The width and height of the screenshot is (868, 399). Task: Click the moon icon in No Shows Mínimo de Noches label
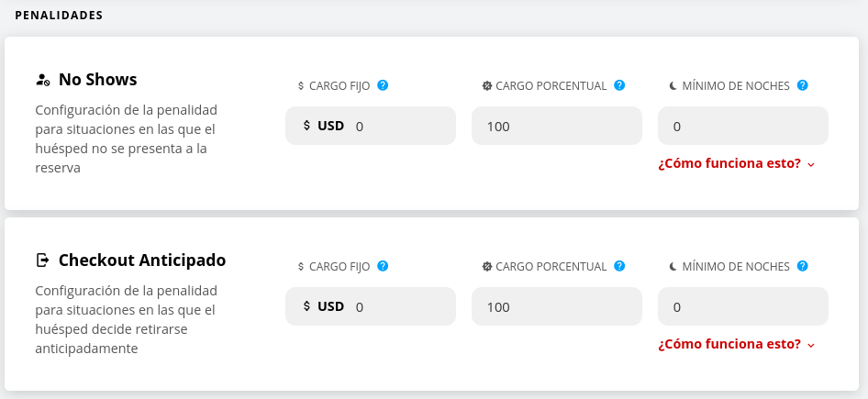(x=673, y=86)
